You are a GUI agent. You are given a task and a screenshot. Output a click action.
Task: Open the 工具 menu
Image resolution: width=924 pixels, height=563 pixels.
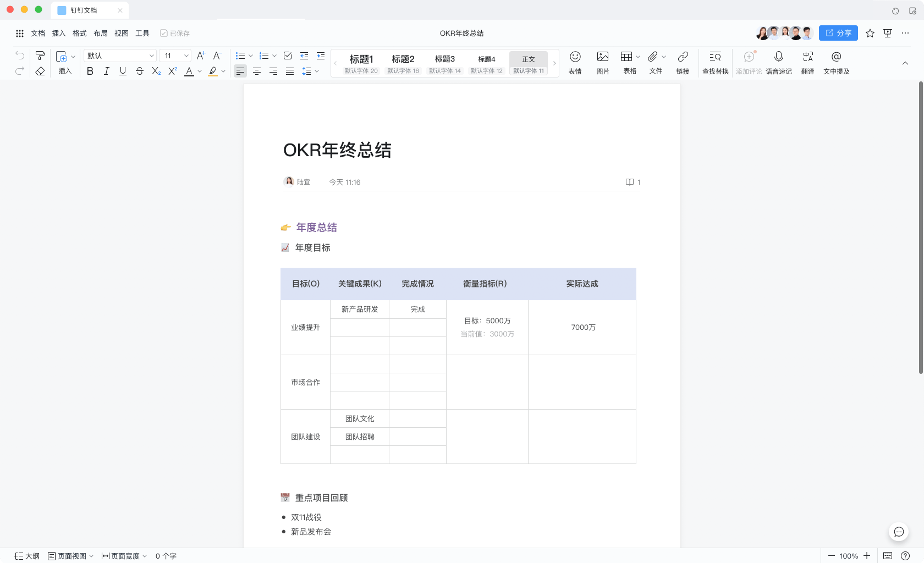click(x=142, y=33)
